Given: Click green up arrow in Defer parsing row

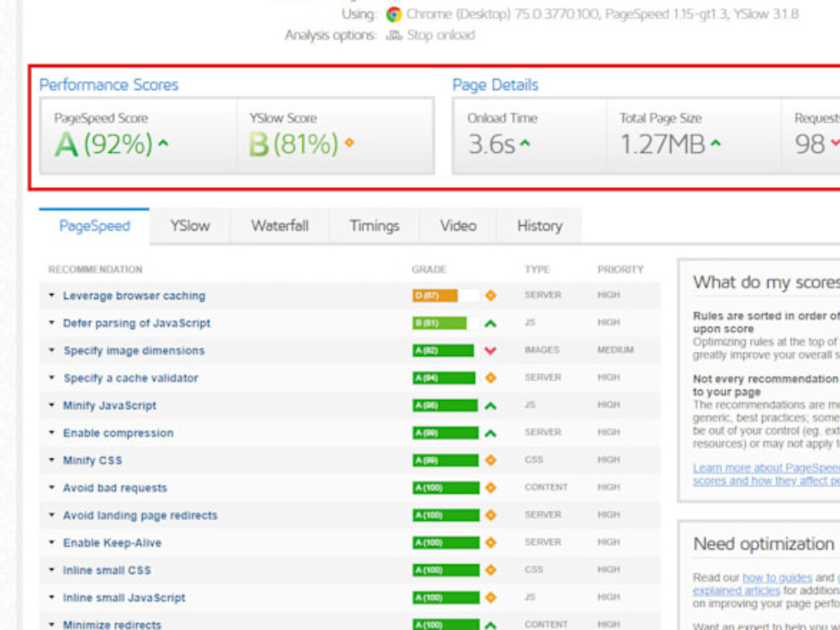Looking at the screenshot, I should 491,323.
